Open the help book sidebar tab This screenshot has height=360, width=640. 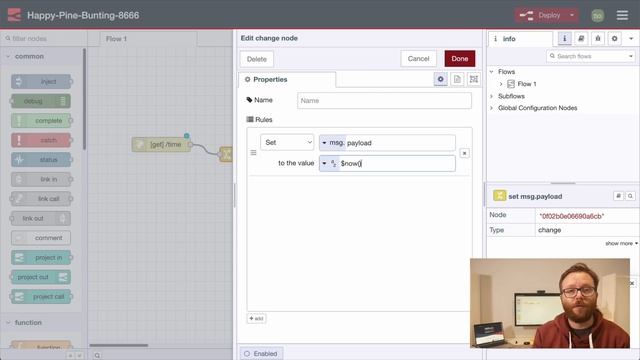(581, 38)
